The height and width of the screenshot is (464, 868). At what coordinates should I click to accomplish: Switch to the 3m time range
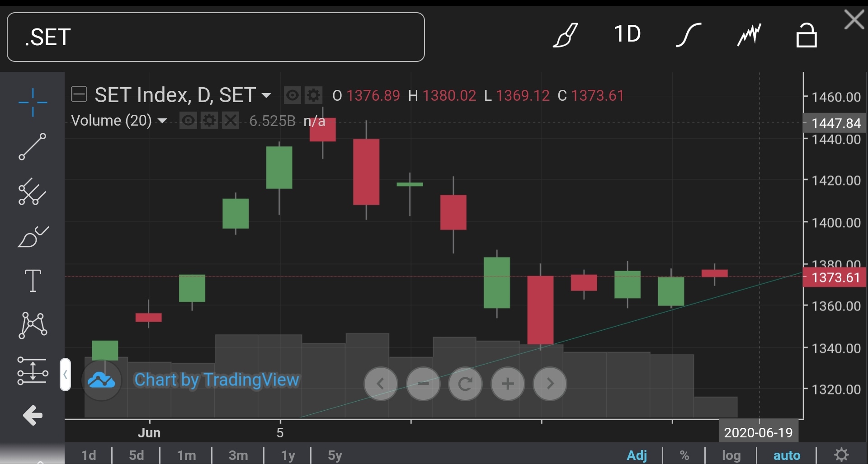(238, 455)
